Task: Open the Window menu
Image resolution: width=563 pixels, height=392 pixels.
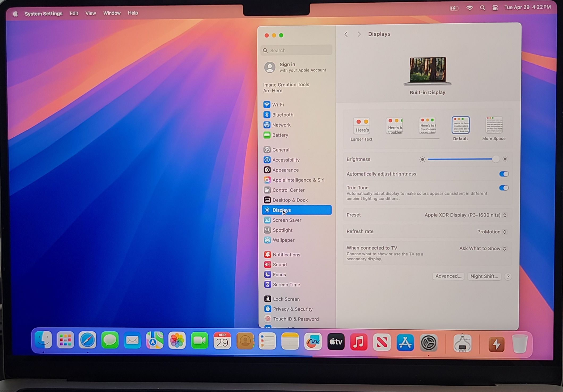Action: 112,13
